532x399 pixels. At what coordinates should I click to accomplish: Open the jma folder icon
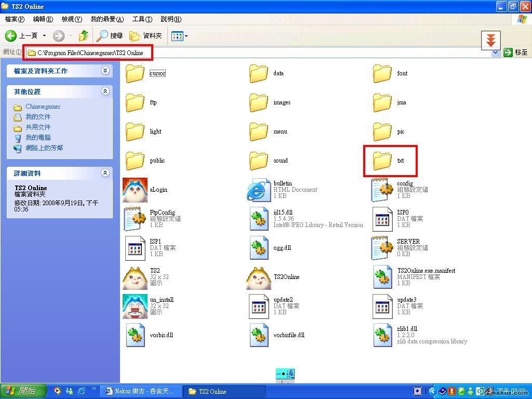[x=382, y=102]
